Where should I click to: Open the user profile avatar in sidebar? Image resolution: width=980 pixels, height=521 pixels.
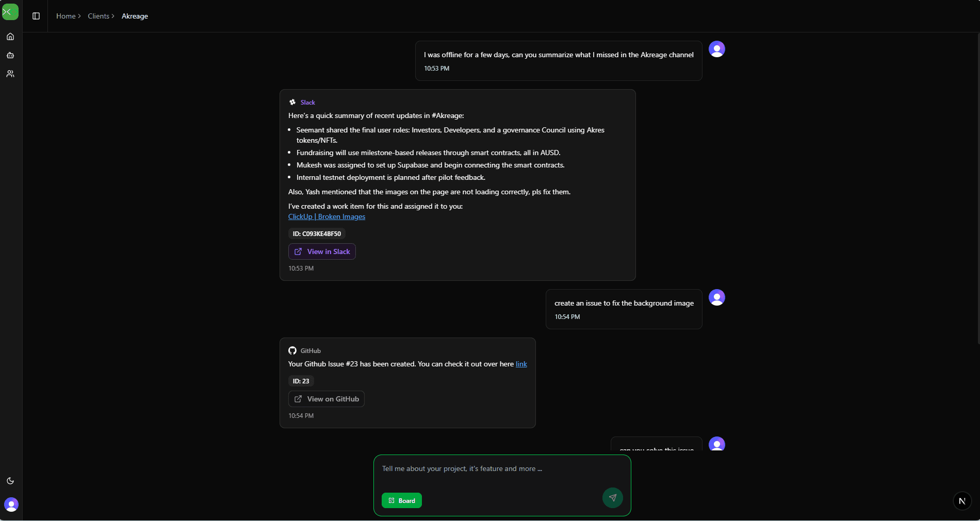coord(11,504)
